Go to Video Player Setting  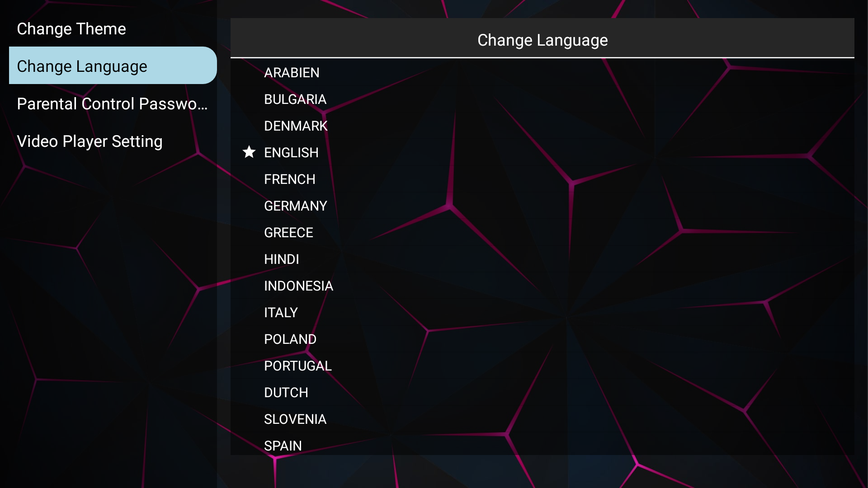click(90, 141)
